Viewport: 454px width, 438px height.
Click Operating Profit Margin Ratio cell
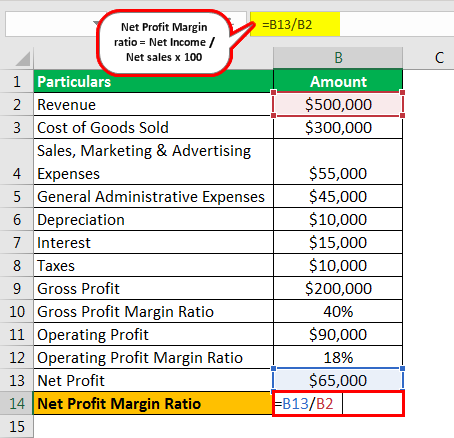153,357
